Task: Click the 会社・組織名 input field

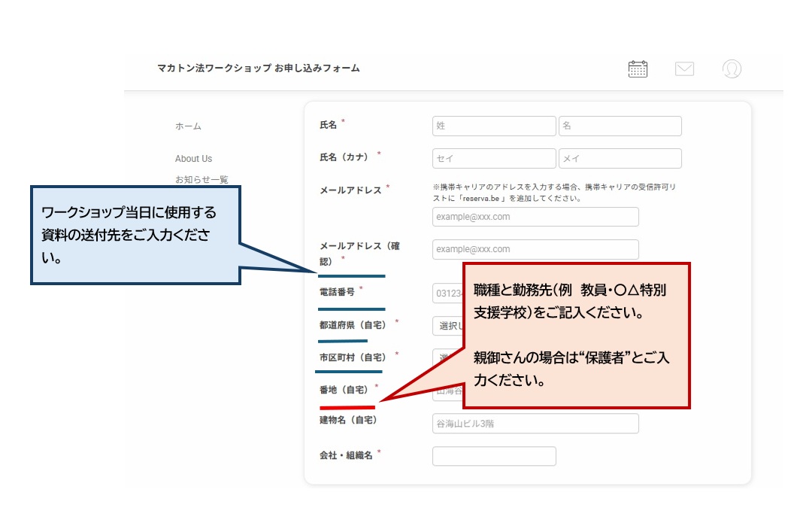Action: click(494, 456)
